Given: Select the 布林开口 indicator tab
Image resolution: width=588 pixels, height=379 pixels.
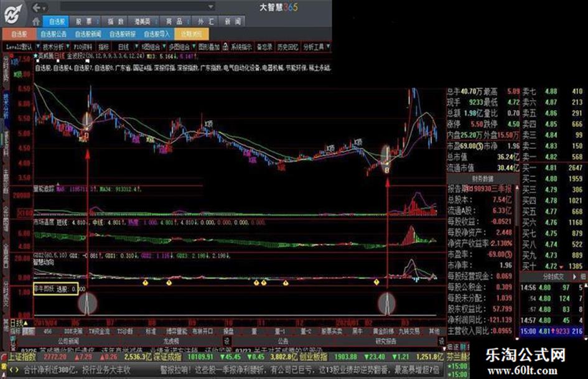Looking at the screenshot, I should click(202, 331).
